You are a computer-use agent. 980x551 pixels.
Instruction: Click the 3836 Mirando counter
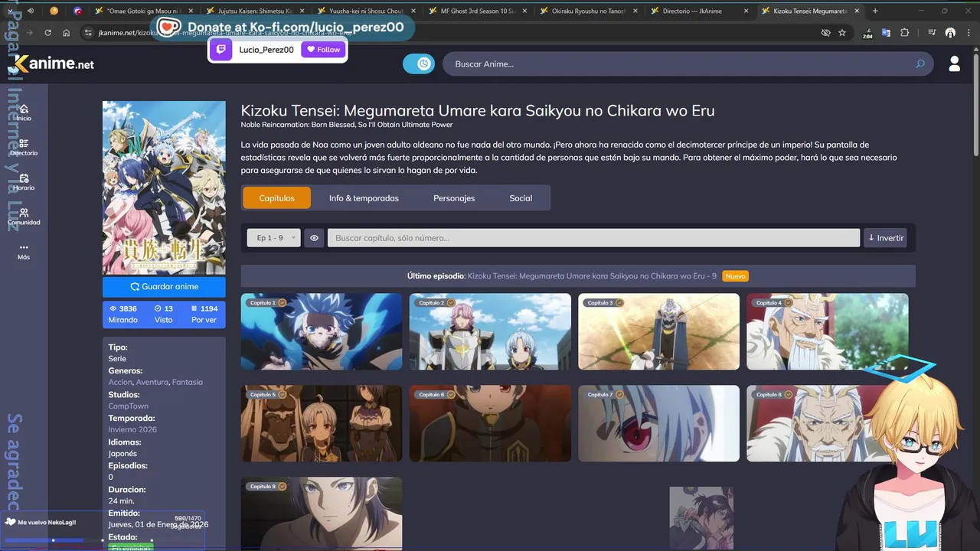click(x=123, y=315)
